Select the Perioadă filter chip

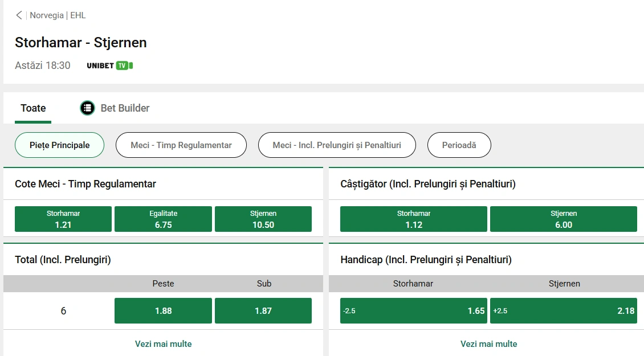[459, 145]
